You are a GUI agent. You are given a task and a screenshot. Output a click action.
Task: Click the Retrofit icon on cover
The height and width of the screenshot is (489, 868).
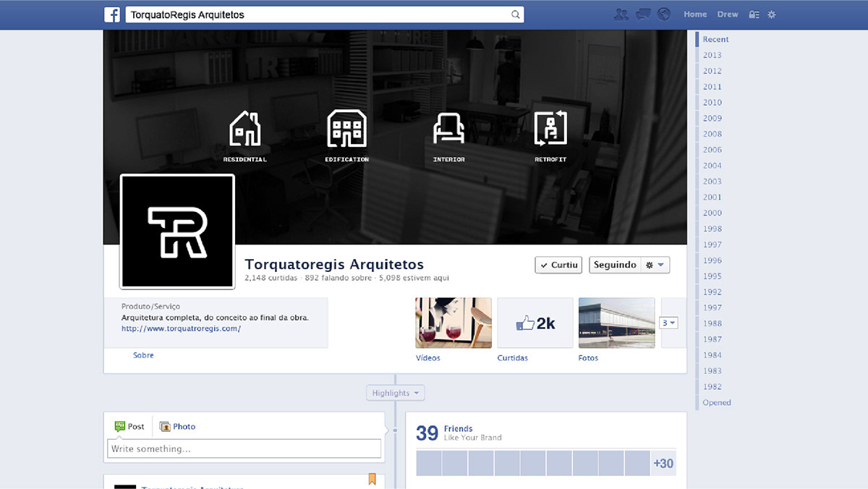(550, 129)
